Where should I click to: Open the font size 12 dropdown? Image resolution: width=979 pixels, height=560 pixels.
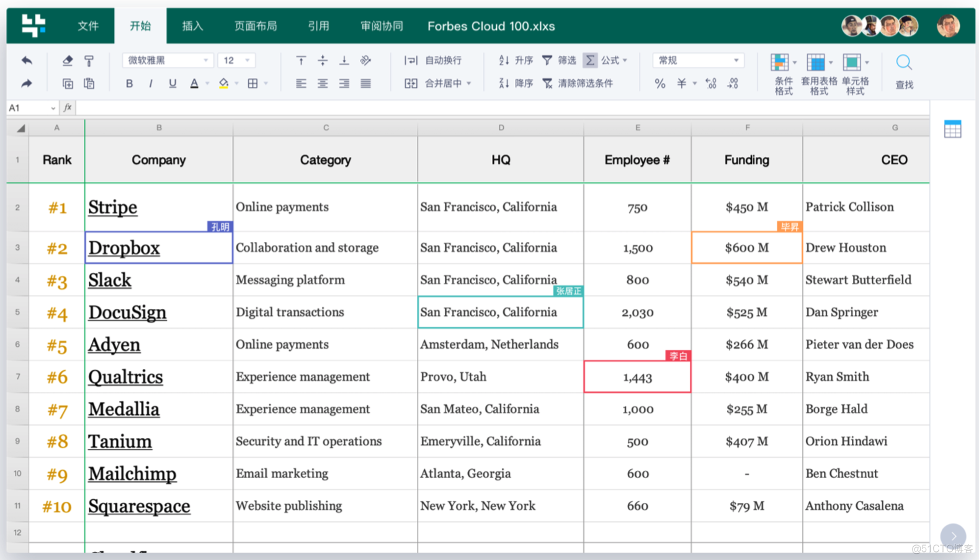tap(236, 60)
